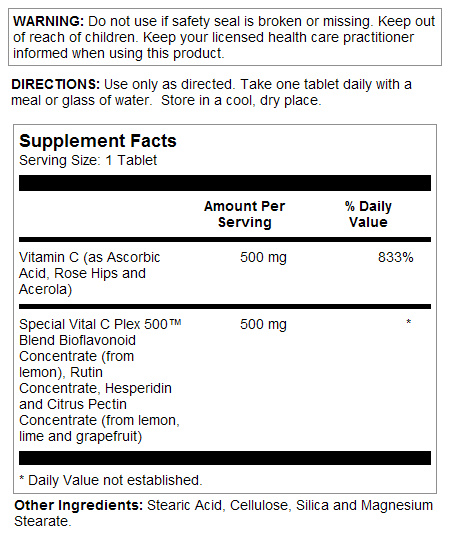Click the asterisk in the Daily Value column

(x=409, y=322)
